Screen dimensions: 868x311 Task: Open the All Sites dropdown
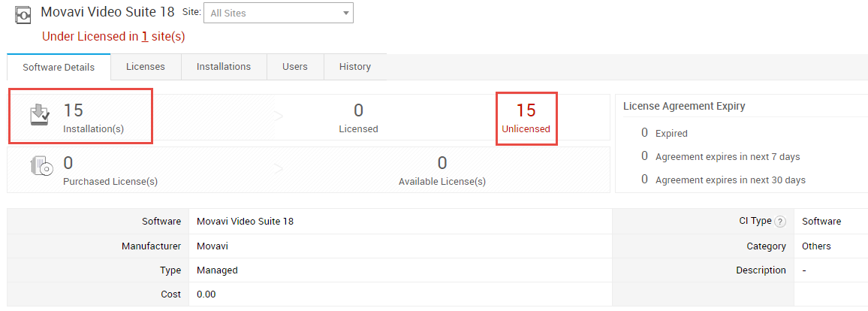(x=279, y=13)
